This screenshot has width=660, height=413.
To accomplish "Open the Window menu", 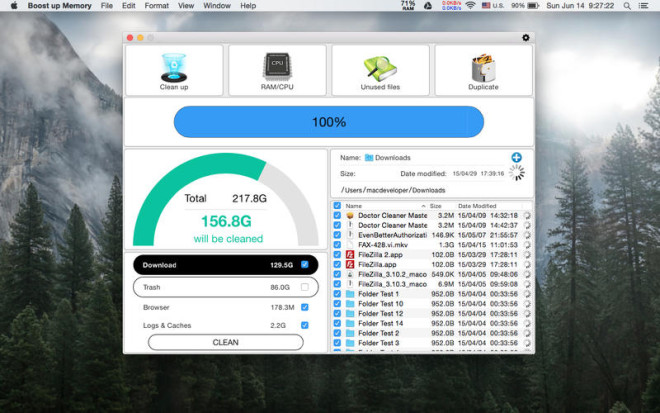I will 217,5.
